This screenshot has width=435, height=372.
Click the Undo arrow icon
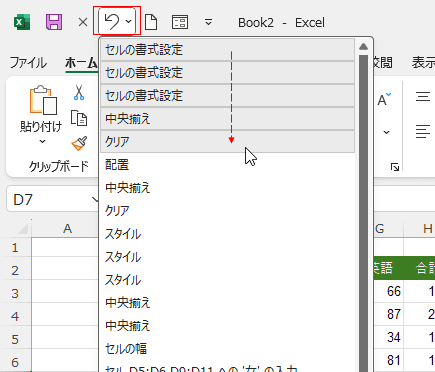point(111,22)
